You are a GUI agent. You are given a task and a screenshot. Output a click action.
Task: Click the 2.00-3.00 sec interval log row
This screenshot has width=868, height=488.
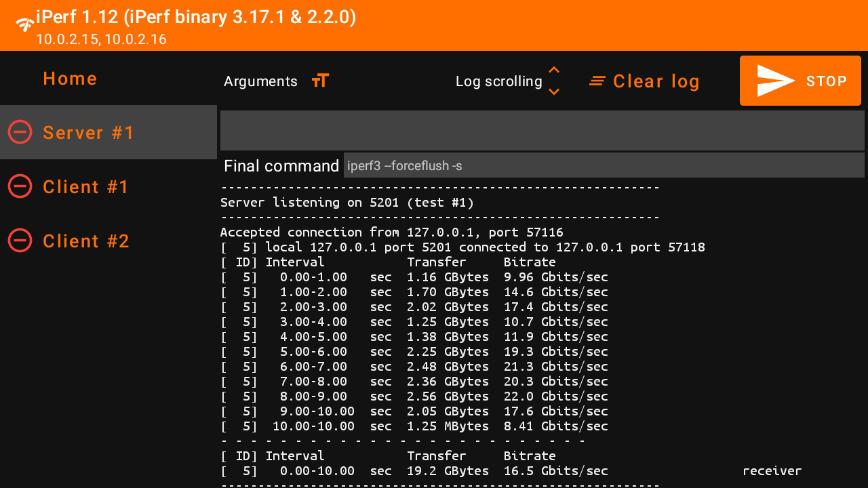[414, 307]
